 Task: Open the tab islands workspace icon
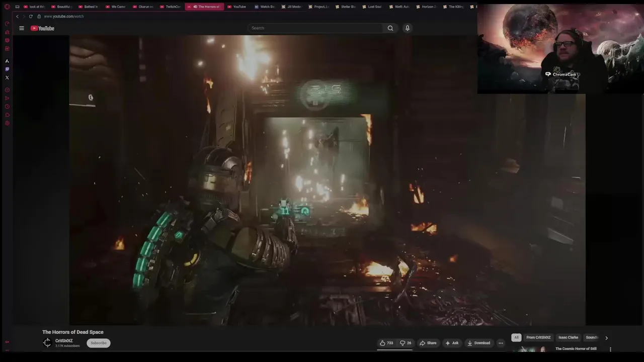[x=17, y=7]
